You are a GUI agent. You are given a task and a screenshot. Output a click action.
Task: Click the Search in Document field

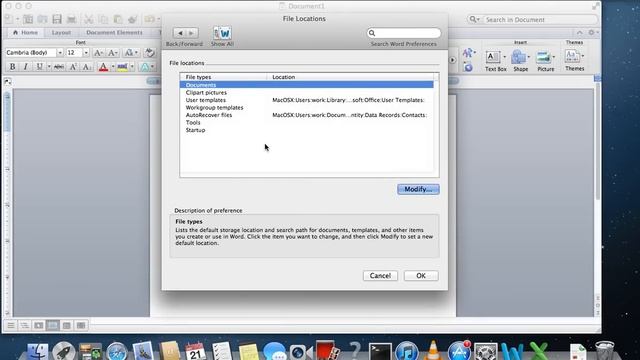(532, 19)
